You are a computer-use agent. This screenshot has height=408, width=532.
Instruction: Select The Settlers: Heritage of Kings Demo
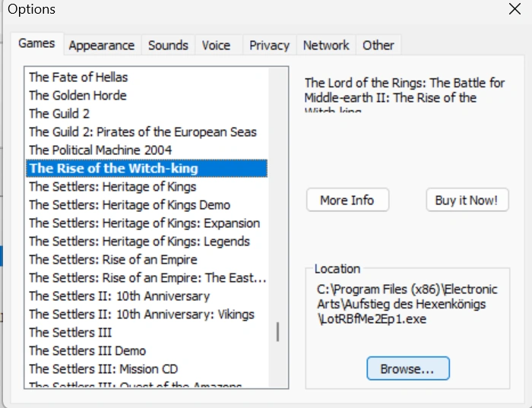coord(129,204)
